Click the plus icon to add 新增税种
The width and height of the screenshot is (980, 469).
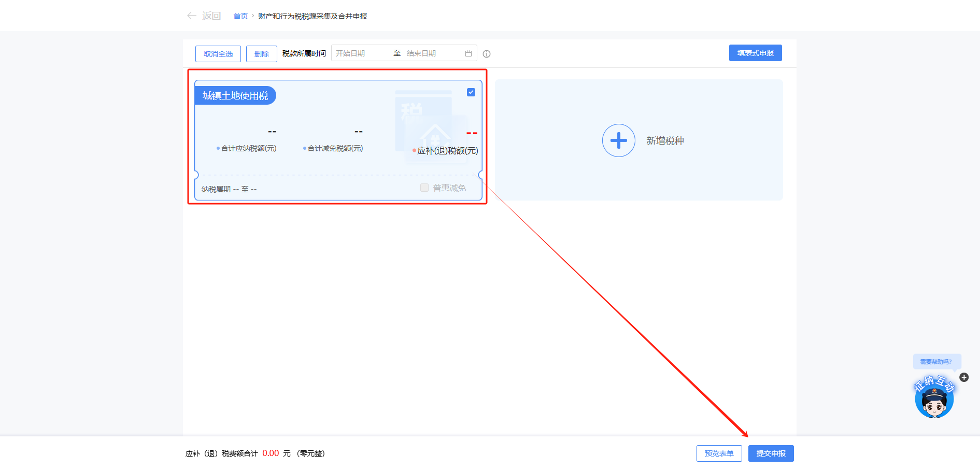coord(618,140)
